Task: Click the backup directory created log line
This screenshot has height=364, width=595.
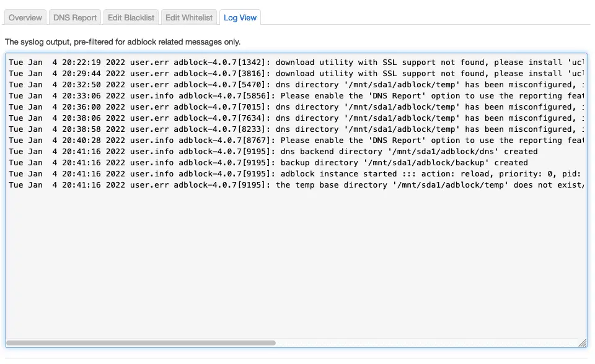Action: pos(268,163)
